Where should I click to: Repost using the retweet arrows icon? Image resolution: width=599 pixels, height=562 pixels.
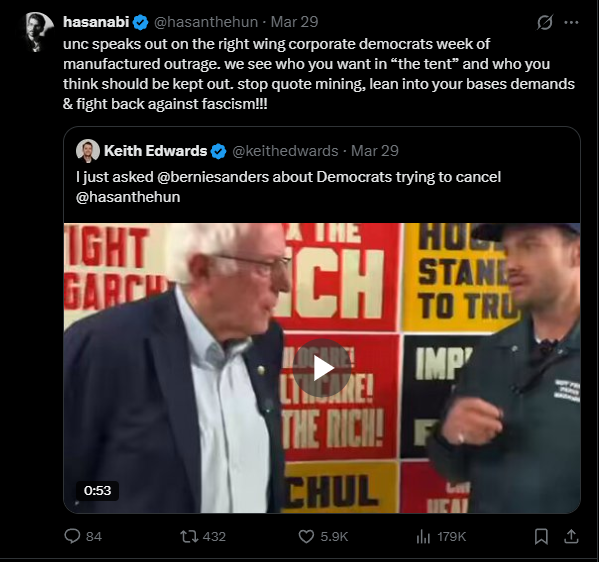(x=189, y=536)
